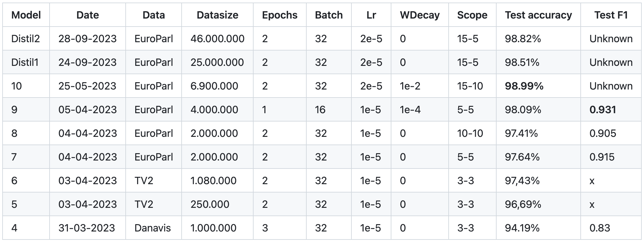Click the Danavis data cell
644x243 pixels.
tap(153, 228)
